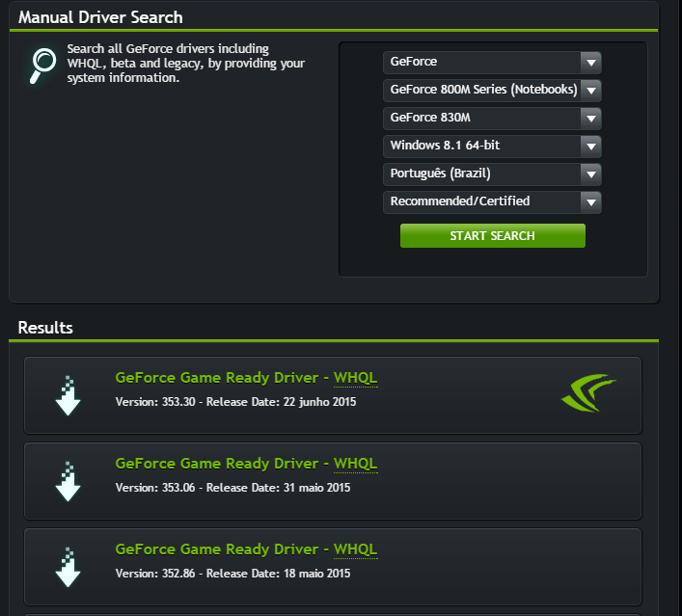Click WHQL link on the 352.86 driver

pos(355,549)
